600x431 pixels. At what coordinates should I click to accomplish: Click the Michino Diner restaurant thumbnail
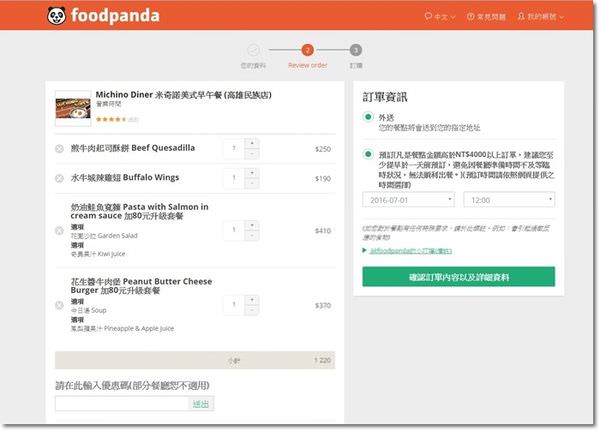[x=73, y=107]
